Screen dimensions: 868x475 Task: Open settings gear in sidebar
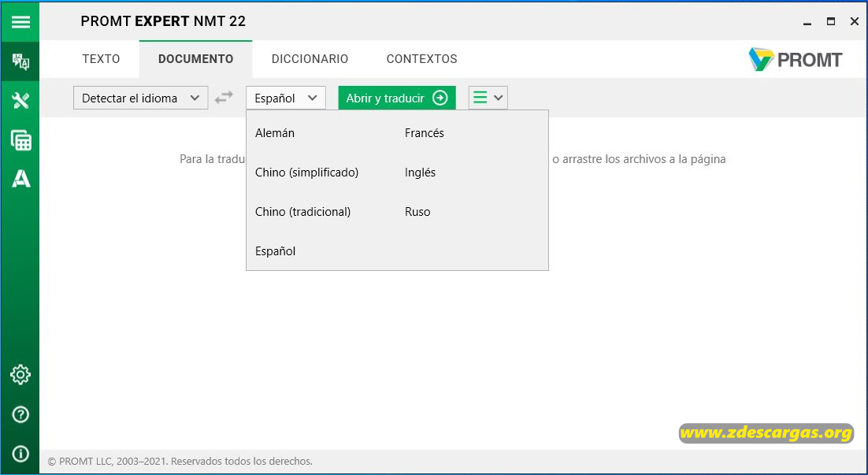tap(20, 375)
